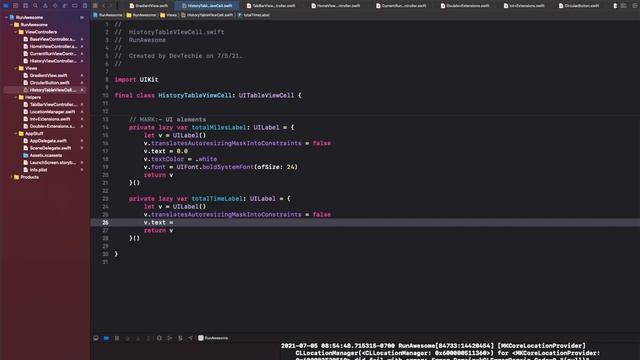Open CurrentRunViewController in navigator
Image resolution: width=640 pixels, height=360 pixels.
pos(49,54)
